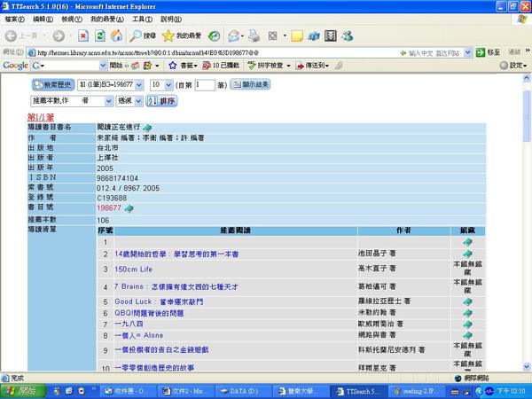
Task: Click the Refresh page icon
Action: point(99,35)
